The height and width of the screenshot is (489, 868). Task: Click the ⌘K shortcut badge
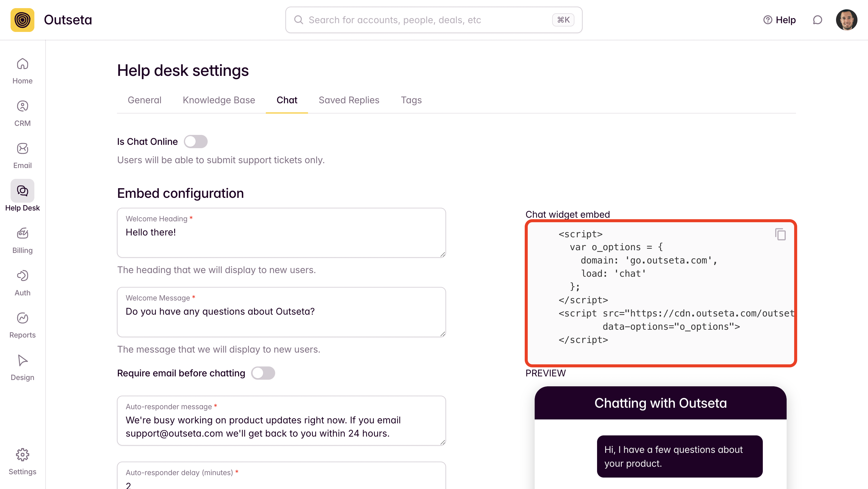coord(563,20)
